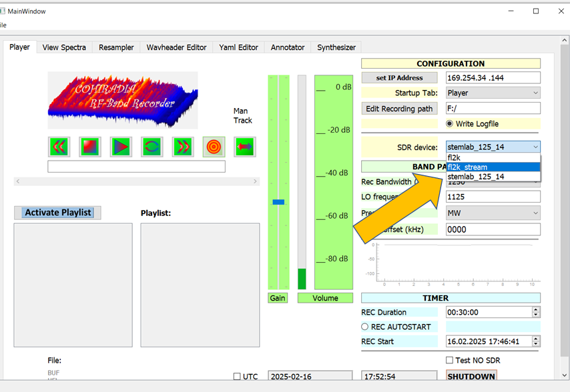570x392 pixels.
Task: Click the set IP Address button
Action: [399, 78]
